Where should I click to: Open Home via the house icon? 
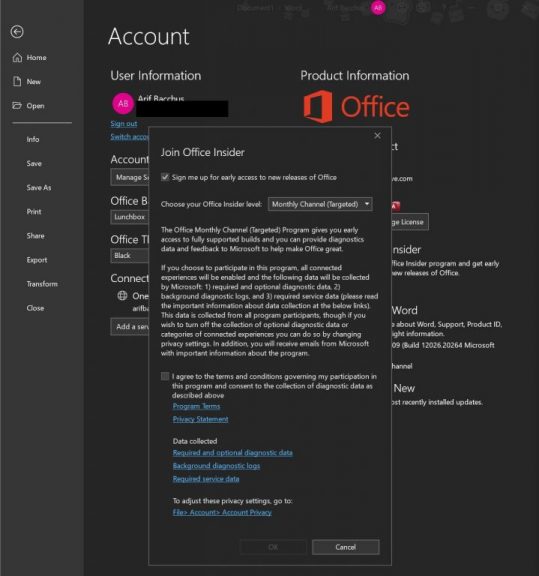[x=17, y=58]
